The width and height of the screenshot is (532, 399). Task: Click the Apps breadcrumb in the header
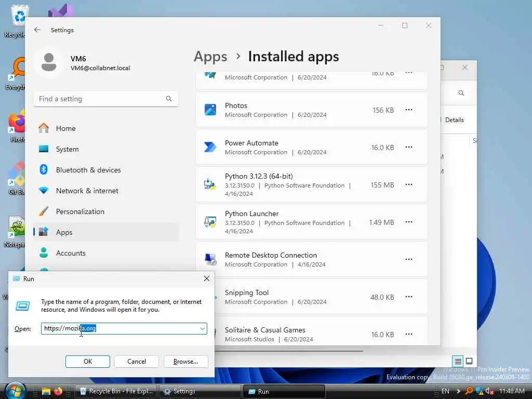(x=210, y=57)
